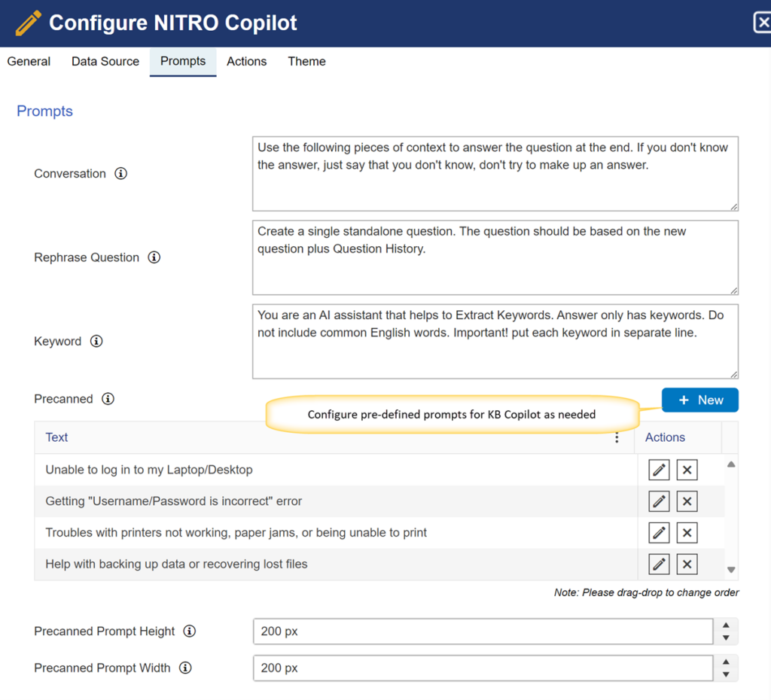Click the 'Rephrase Question' field label
Viewport: 771px width, 700px height.
coord(87,257)
